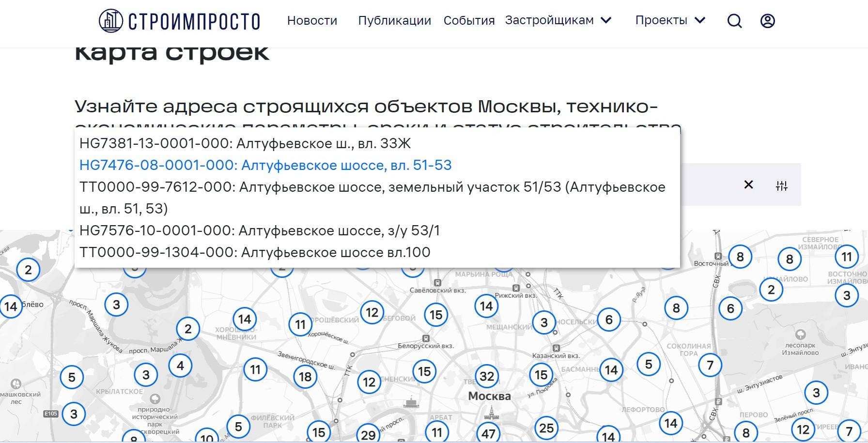
Task: Click Рижский вкз. station icon
Action: coord(516,288)
